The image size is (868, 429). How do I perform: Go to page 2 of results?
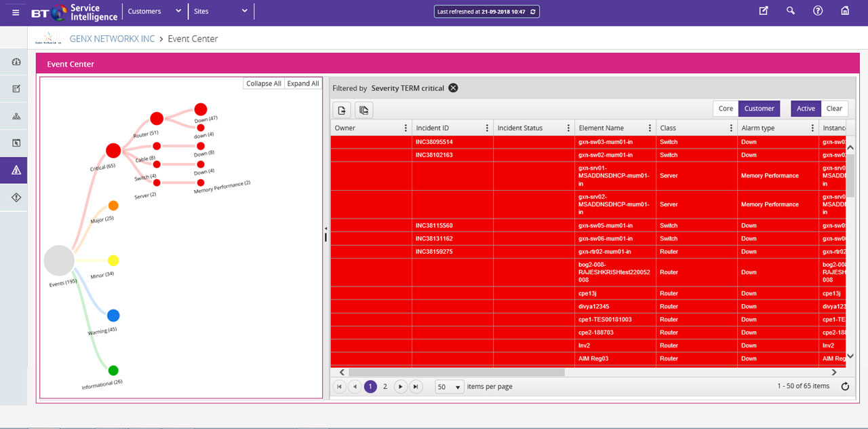[385, 387]
